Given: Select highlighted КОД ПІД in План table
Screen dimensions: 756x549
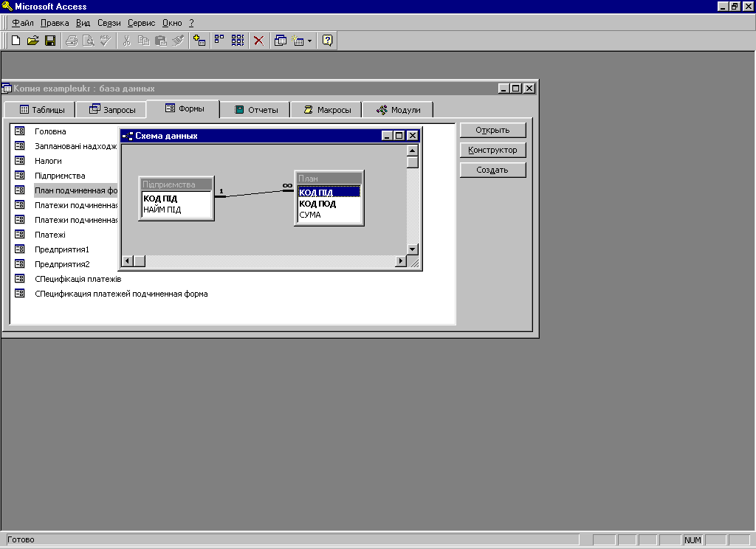Looking at the screenshot, I should coord(329,193).
